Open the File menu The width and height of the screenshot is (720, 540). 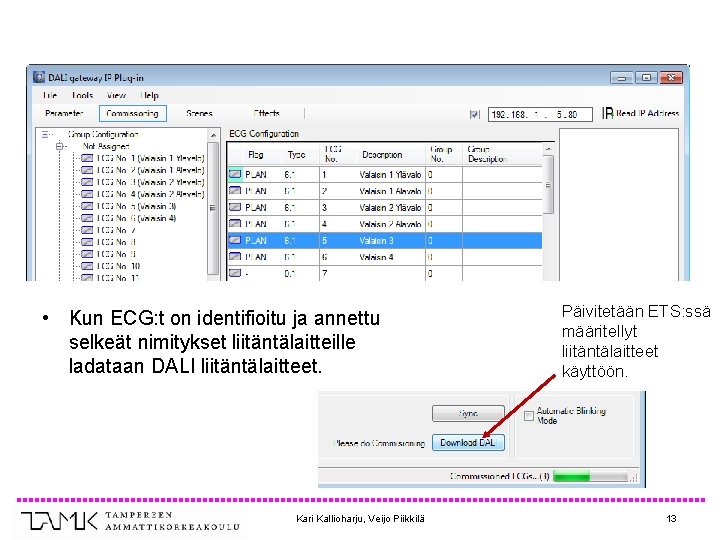pyautogui.click(x=50, y=95)
